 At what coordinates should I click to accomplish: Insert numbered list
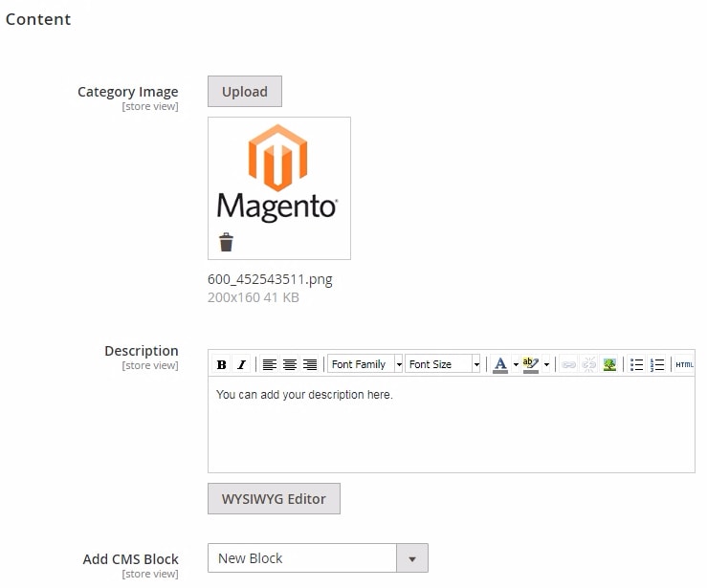click(x=657, y=364)
